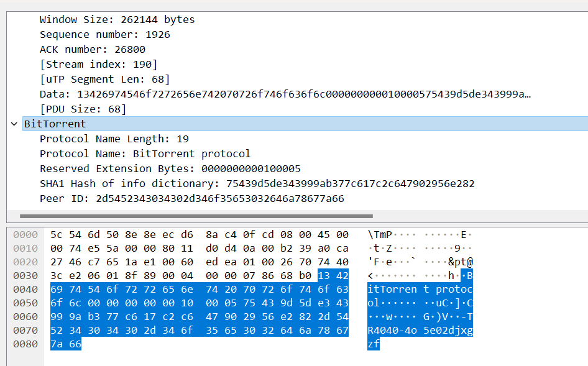Viewport: 588px width, 366px height.
Task: Click hex byte '2d' in row 0060
Action: click(x=324, y=317)
